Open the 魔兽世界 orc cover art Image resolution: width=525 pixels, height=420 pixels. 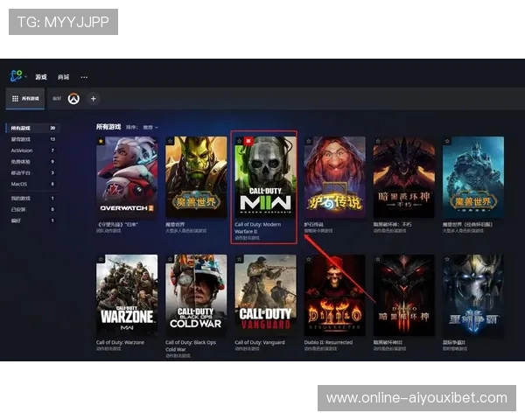(x=196, y=177)
